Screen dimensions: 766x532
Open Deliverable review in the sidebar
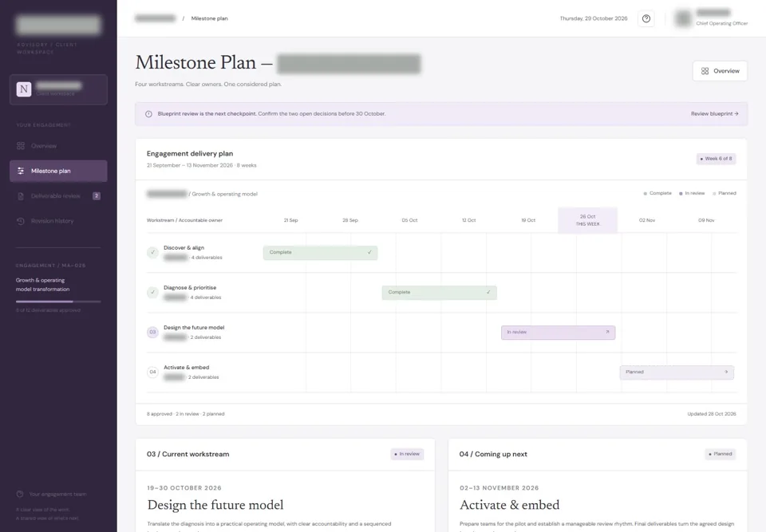click(x=58, y=196)
